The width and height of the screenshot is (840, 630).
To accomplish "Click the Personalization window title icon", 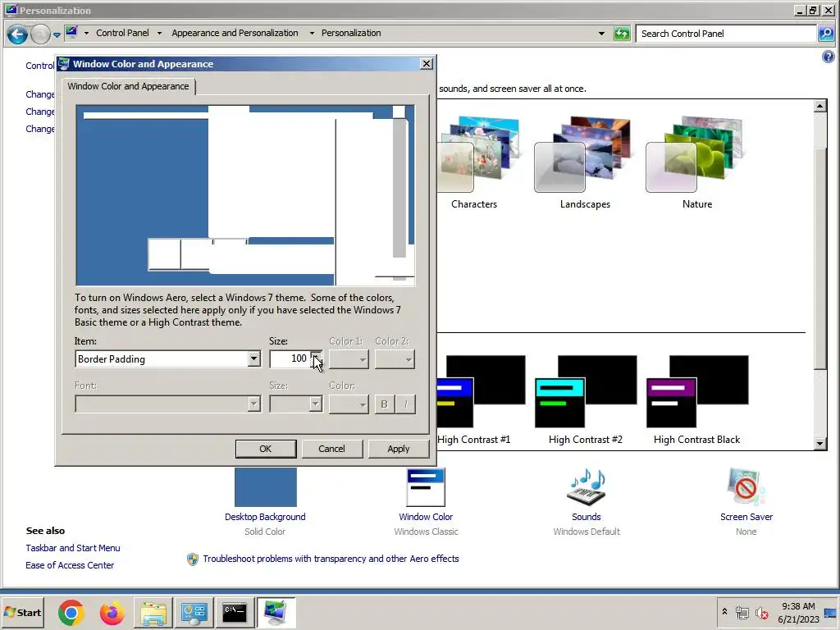I will pyautogui.click(x=11, y=10).
